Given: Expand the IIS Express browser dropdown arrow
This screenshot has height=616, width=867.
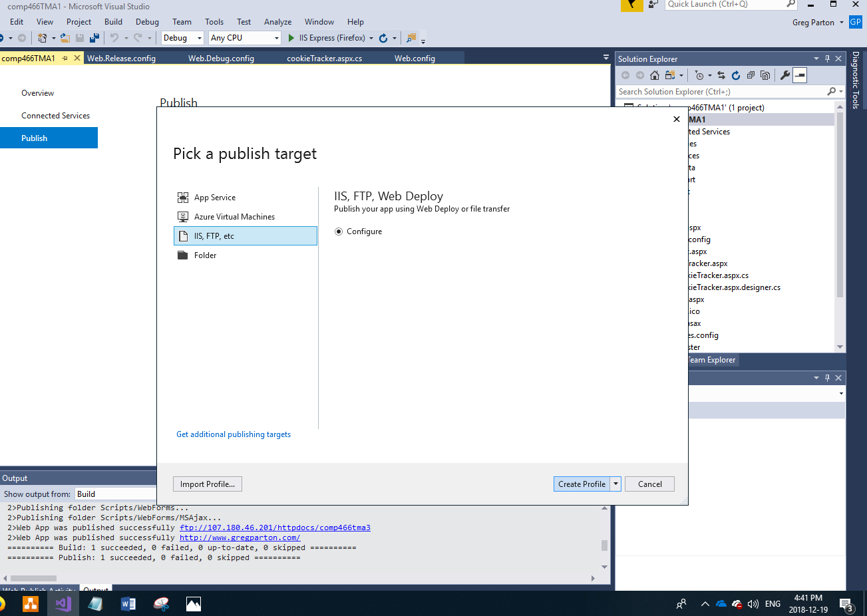Looking at the screenshot, I should click(371, 38).
